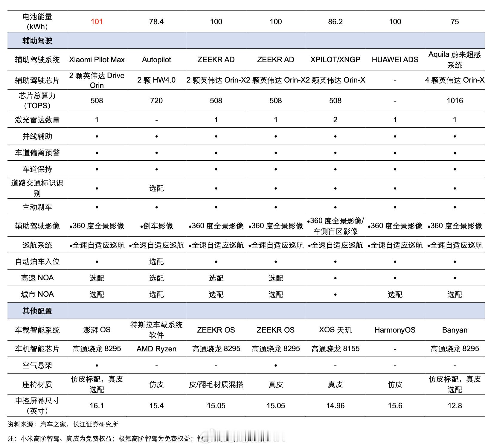Select the 皮/翻毛材质混搭 cell
The height and width of the screenshot is (448, 485).
216,384
